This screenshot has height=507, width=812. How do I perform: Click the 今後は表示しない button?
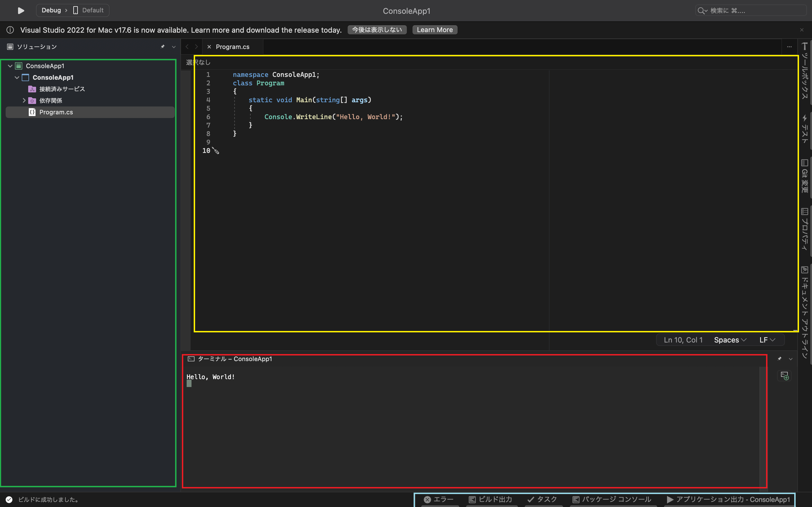(x=377, y=30)
